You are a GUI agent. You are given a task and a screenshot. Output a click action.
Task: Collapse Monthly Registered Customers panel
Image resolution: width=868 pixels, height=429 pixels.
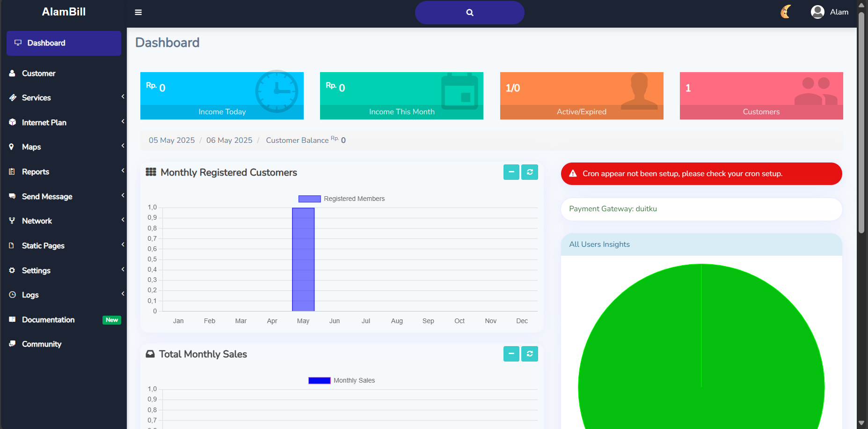click(x=511, y=172)
